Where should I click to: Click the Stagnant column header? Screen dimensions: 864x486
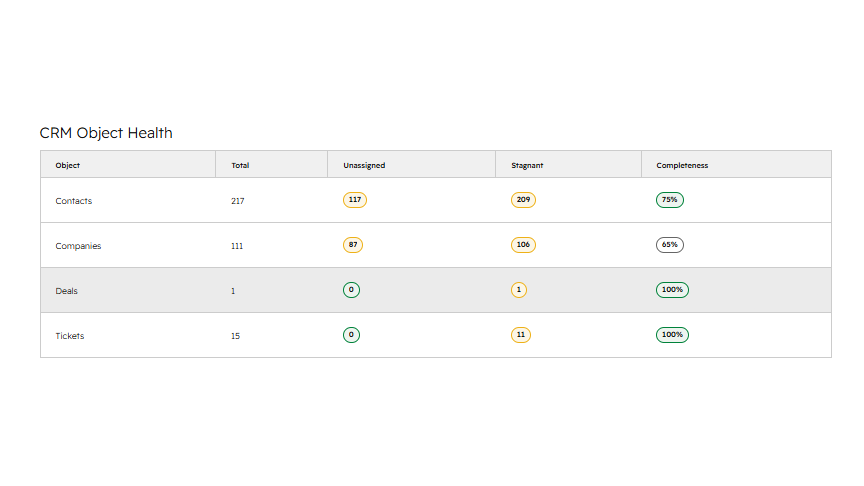coord(527,165)
